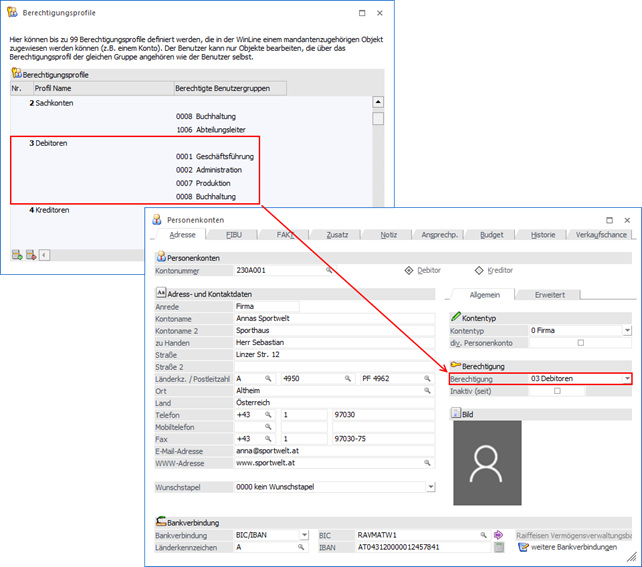The height and width of the screenshot is (567, 642).
Task: Click the second profile icon at bottom left
Action: coord(31,255)
